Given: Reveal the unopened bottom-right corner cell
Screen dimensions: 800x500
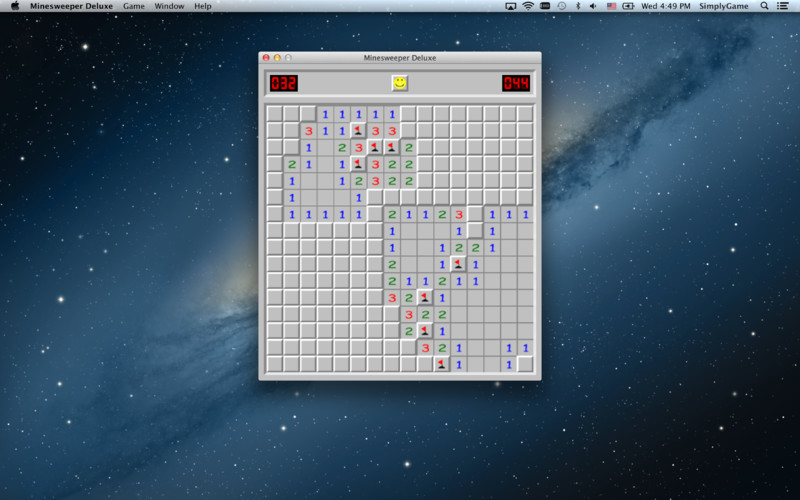Looking at the screenshot, I should [525, 364].
